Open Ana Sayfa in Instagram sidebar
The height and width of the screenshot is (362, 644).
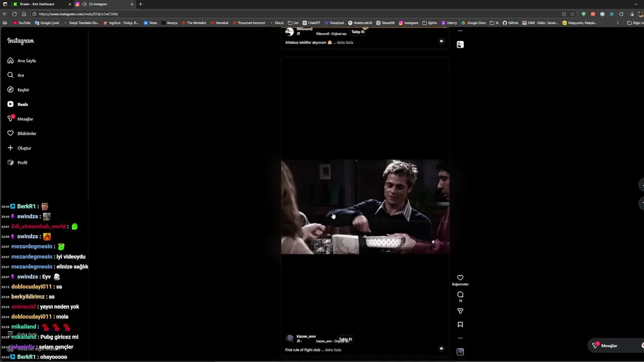coord(22,60)
